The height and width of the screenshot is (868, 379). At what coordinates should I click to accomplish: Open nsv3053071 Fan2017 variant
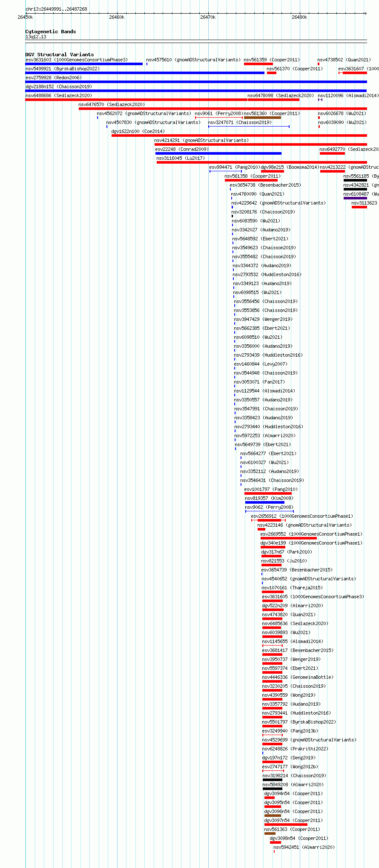259,382
